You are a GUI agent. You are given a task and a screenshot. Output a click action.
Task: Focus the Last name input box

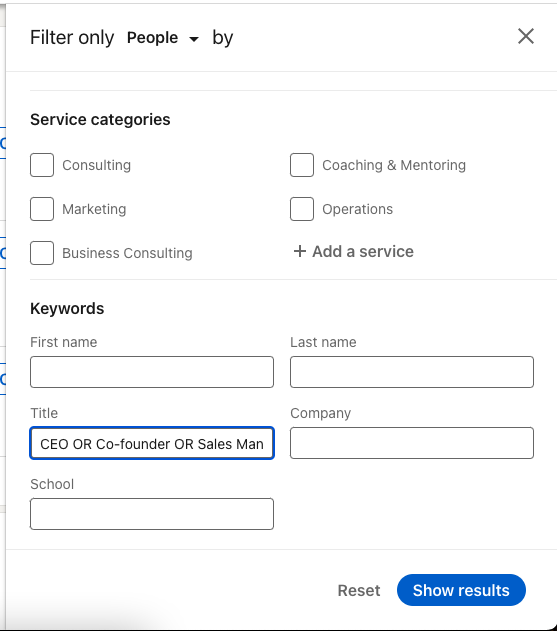412,372
